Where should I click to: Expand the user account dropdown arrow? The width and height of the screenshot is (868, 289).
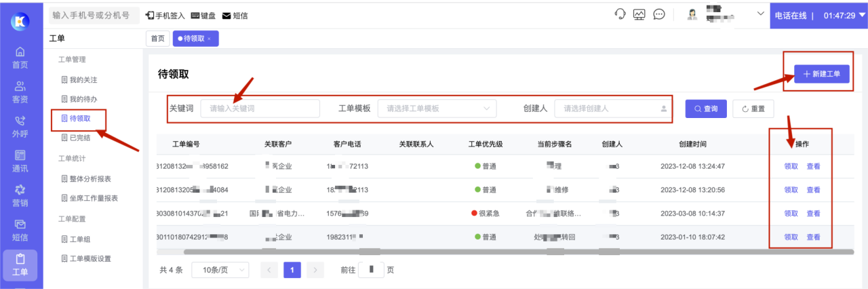tap(759, 14)
